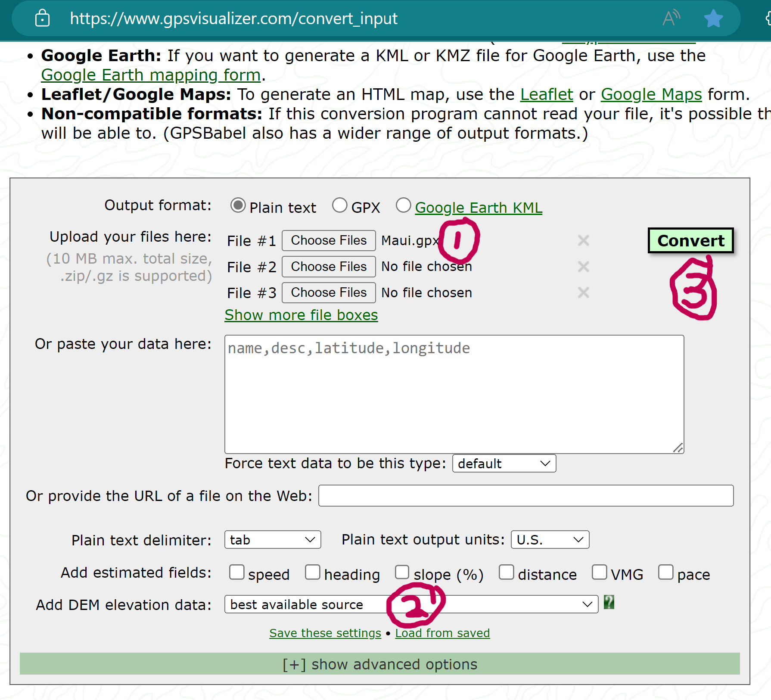Select the Google Earth KML radio button
The height and width of the screenshot is (700, 771).
click(403, 205)
